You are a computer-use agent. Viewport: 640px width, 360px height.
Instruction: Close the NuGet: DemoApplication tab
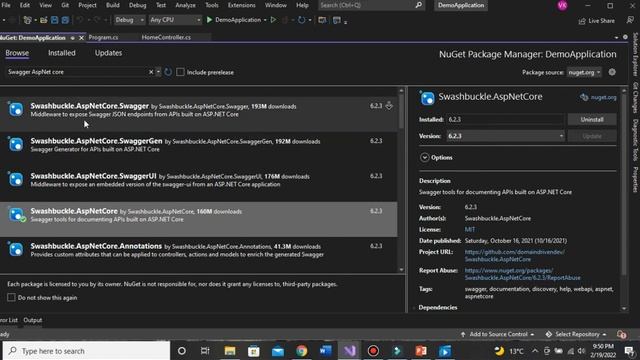(81, 38)
